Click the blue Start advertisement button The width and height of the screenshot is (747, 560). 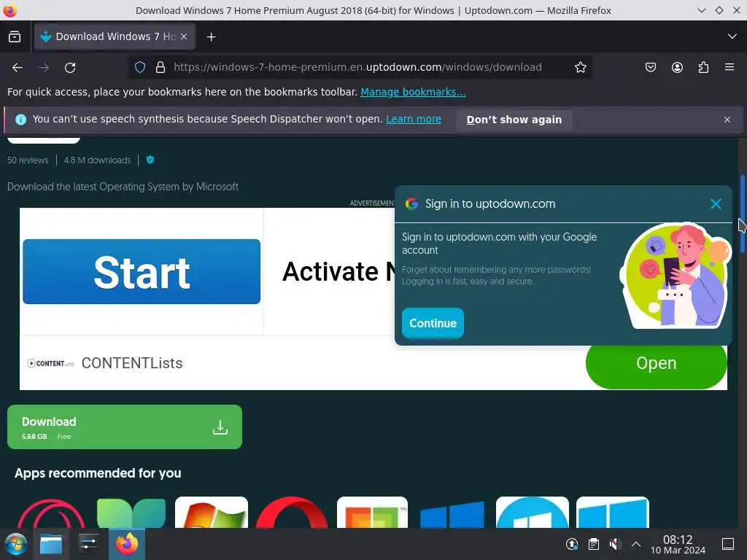[142, 271]
